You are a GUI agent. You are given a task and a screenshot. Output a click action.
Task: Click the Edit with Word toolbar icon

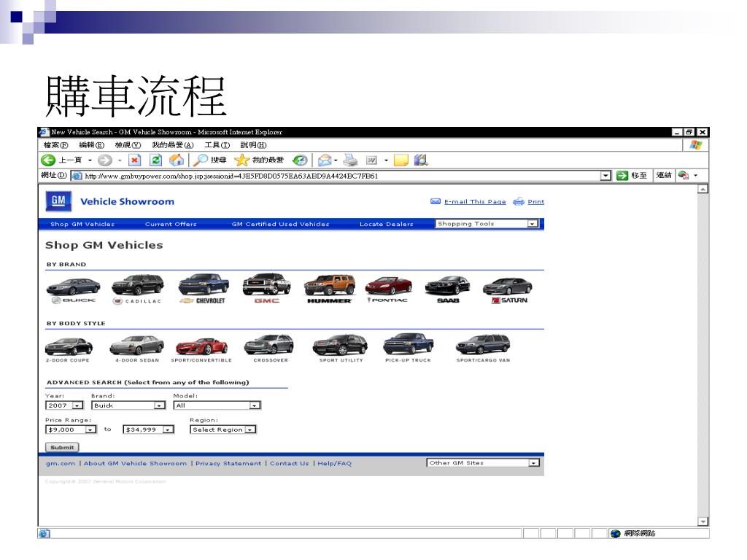tap(371, 160)
